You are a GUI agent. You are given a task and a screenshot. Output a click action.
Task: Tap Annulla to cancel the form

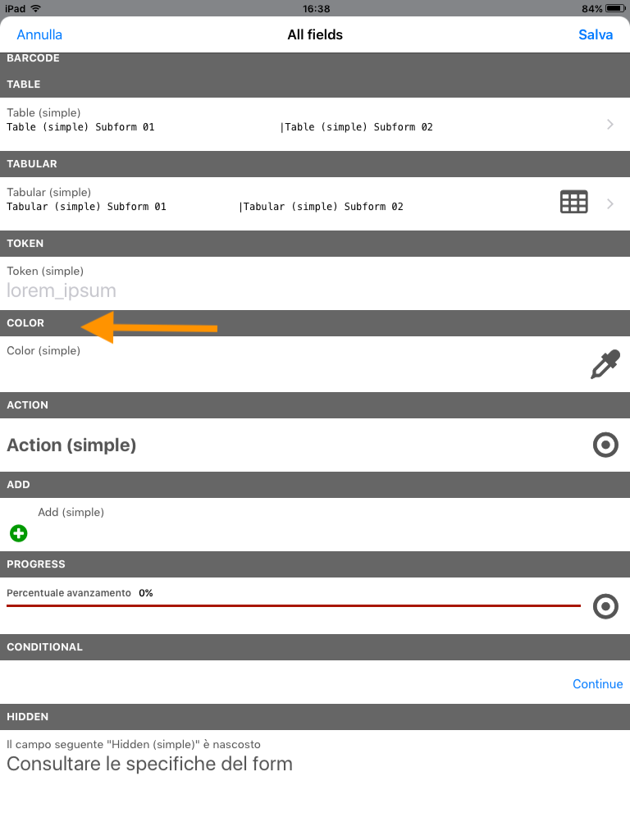tap(39, 34)
